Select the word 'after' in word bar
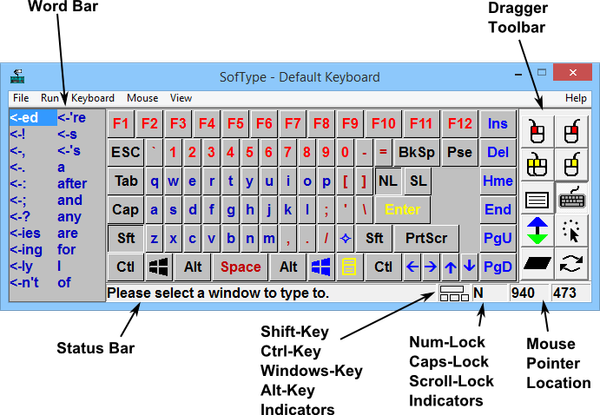The height and width of the screenshot is (415, 600). [72, 184]
